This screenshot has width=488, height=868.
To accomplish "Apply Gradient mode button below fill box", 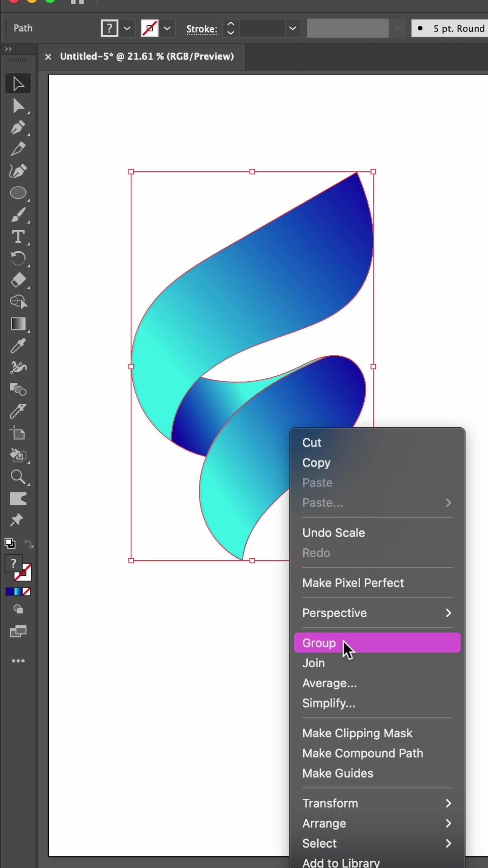I will pyautogui.click(x=18, y=591).
